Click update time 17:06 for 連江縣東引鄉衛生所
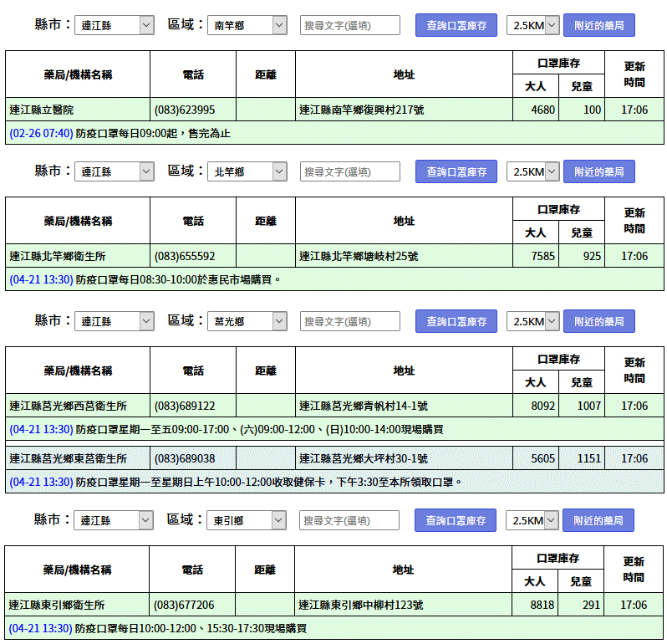 [634, 605]
